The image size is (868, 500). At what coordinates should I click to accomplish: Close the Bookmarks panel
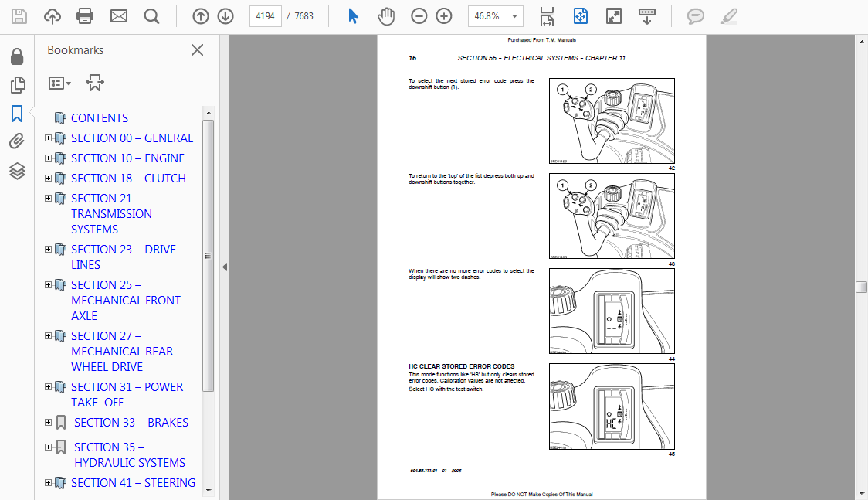tap(197, 49)
